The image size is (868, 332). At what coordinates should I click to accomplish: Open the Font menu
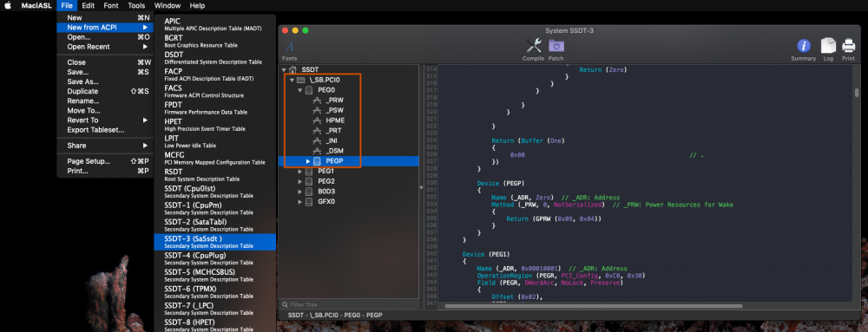click(x=111, y=5)
